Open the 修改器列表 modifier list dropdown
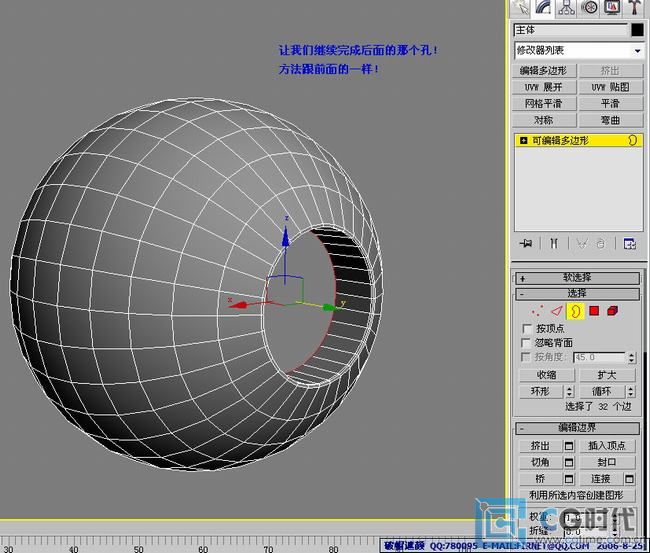The height and width of the screenshot is (553, 650). click(x=579, y=51)
